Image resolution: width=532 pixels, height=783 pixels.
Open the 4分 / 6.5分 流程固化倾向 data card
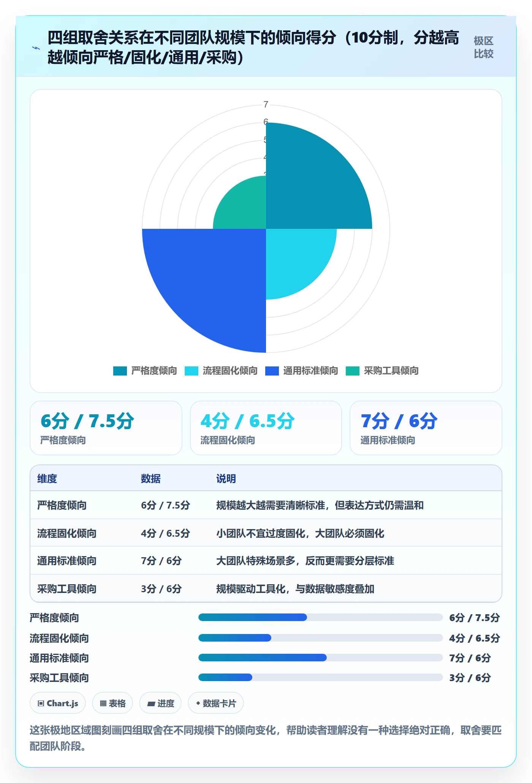(x=266, y=428)
